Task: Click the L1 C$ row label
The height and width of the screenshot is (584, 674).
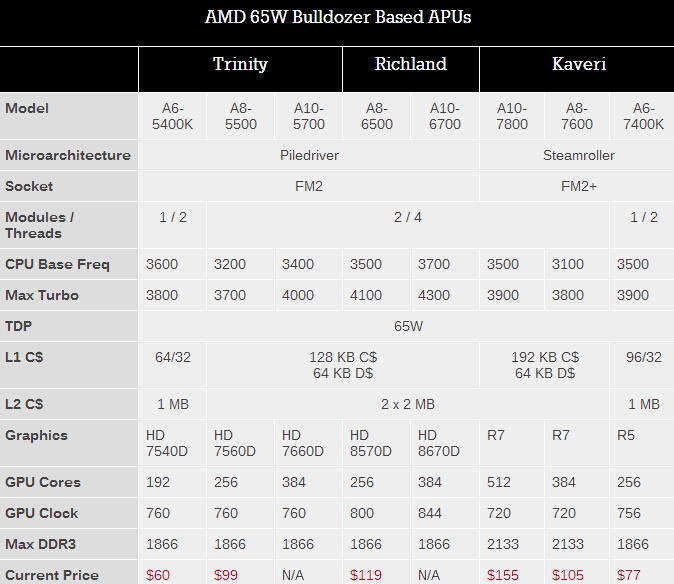Action: 24,357
